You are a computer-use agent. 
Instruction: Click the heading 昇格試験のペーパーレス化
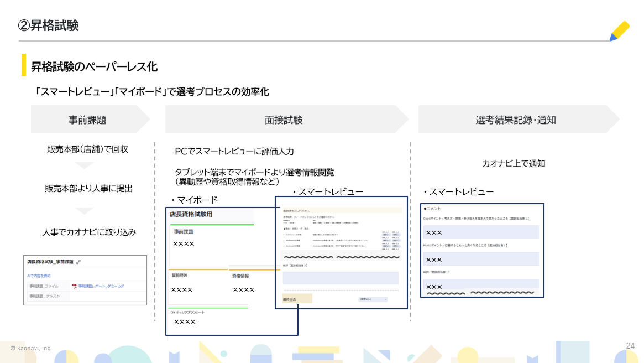[95, 66]
